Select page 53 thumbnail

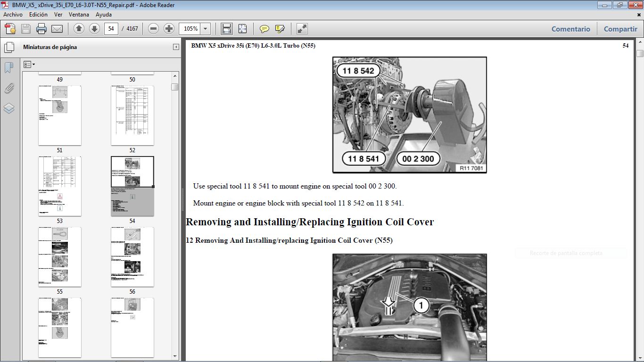click(60, 186)
